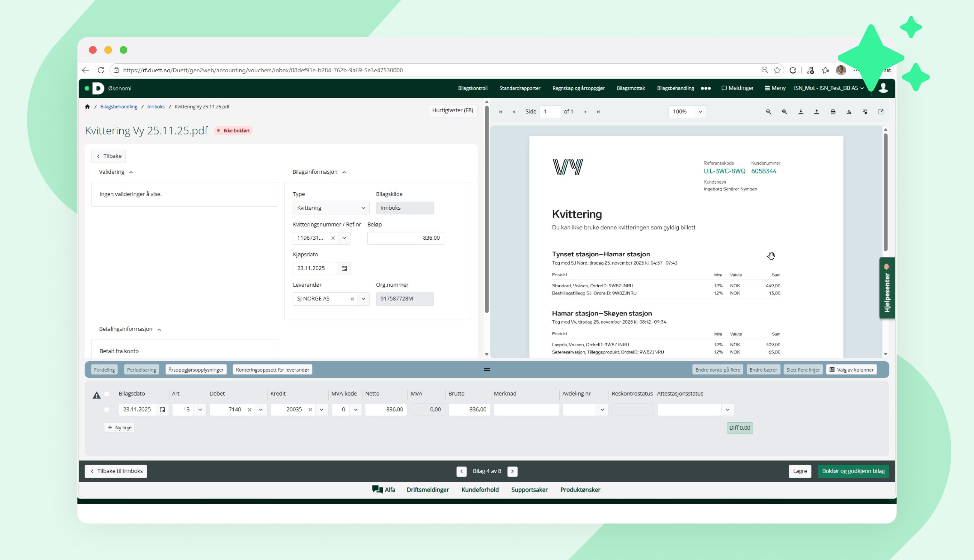Zoom in the PDF receipt preview

pyautogui.click(x=785, y=112)
